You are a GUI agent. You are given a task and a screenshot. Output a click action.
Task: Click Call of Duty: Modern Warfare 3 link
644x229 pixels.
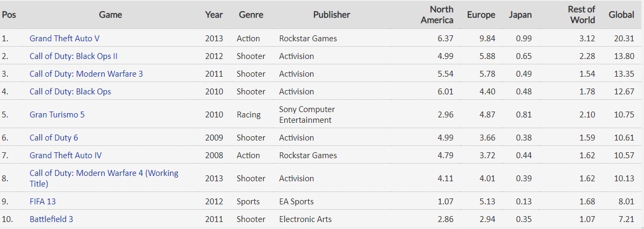[86, 74]
